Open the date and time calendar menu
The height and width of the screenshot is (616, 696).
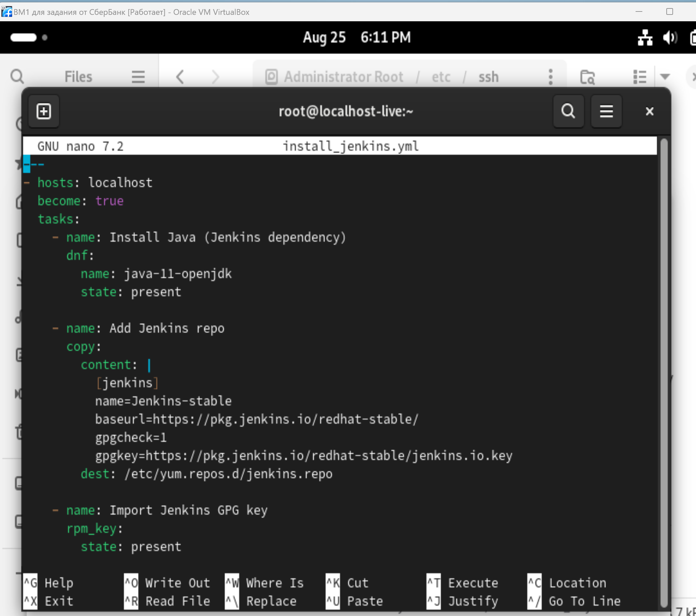356,37
